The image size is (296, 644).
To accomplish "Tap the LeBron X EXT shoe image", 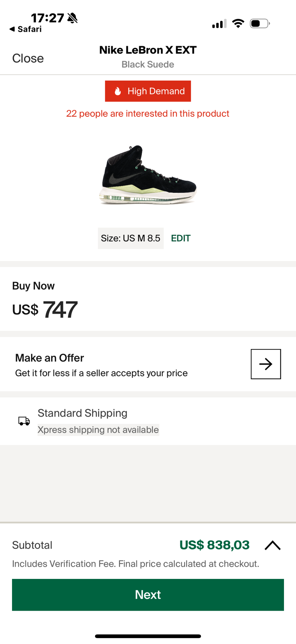I will click(x=148, y=175).
